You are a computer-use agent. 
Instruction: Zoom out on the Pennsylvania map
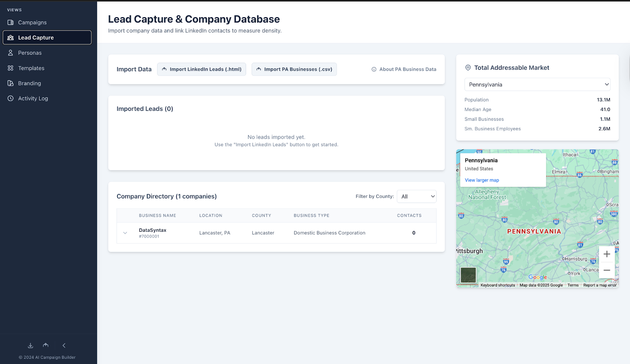pos(606,270)
